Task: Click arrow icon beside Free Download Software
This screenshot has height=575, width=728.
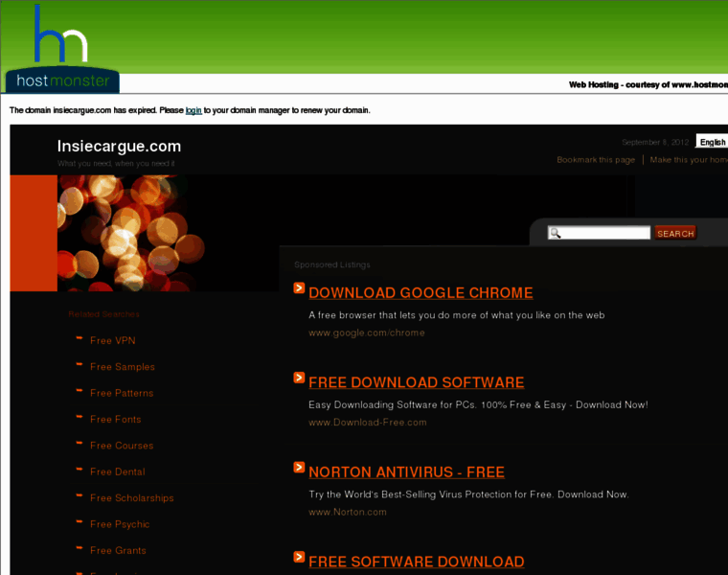Action: [299, 378]
